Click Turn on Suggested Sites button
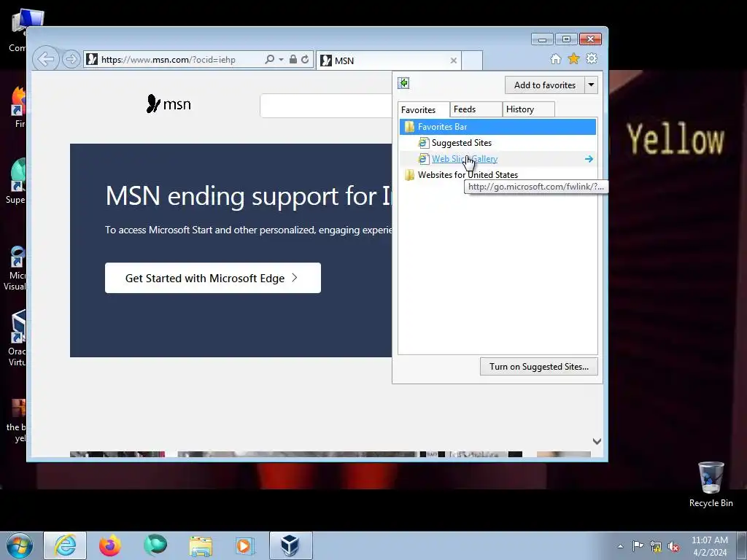 (x=539, y=367)
